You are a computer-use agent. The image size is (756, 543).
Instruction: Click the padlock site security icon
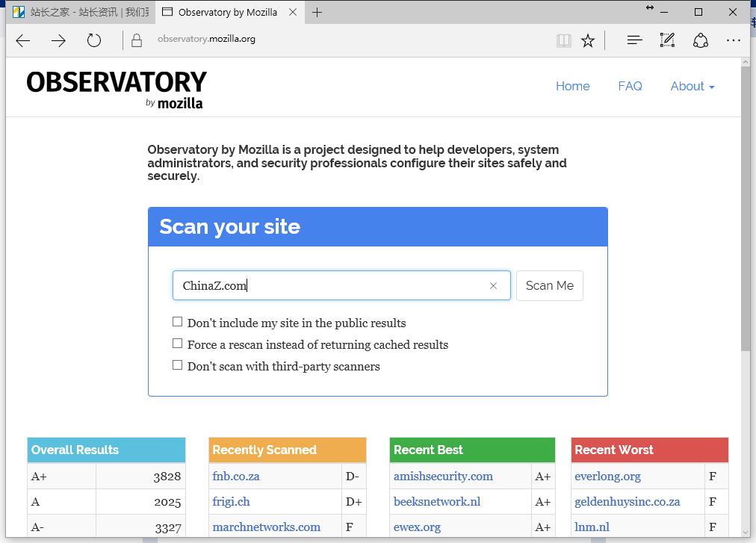click(x=137, y=40)
